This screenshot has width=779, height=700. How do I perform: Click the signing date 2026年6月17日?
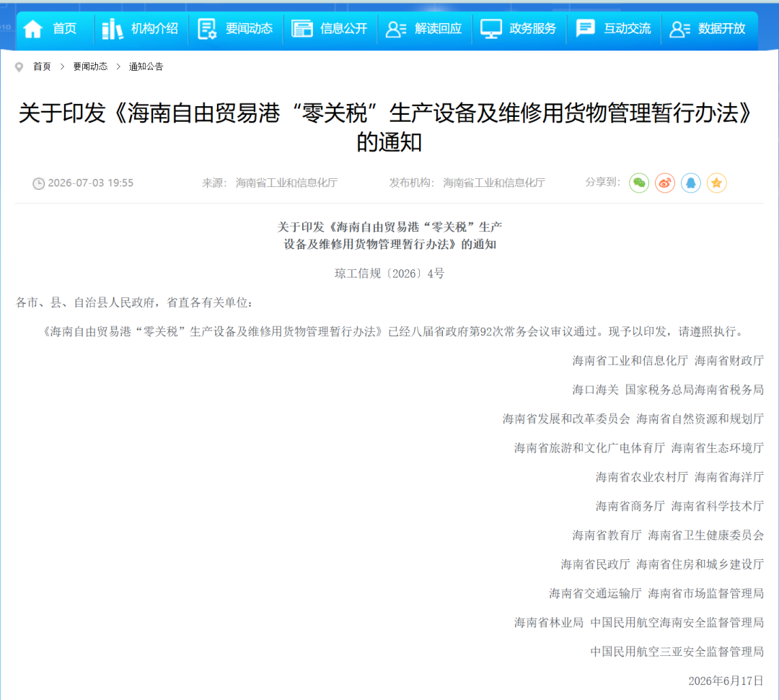tap(726, 681)
